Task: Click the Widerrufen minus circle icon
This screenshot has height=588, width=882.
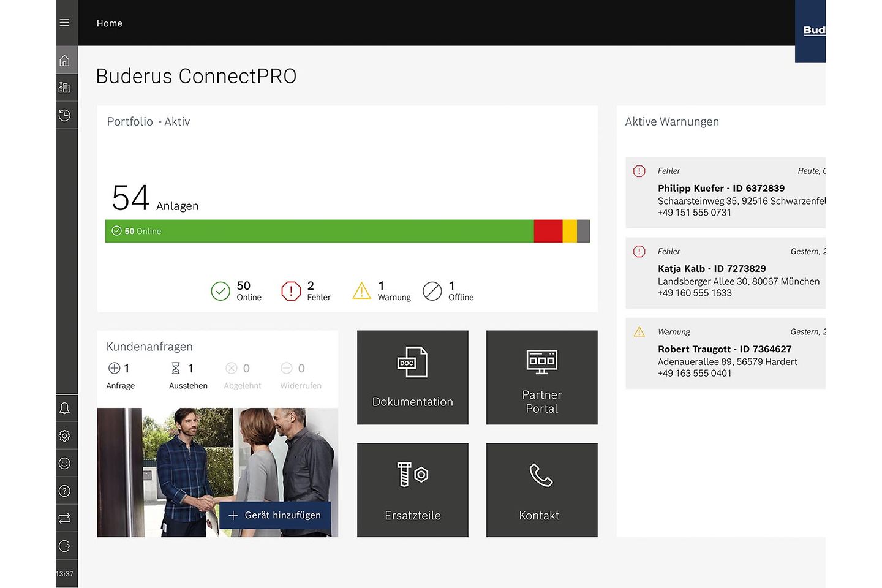Action: (287, 368)
